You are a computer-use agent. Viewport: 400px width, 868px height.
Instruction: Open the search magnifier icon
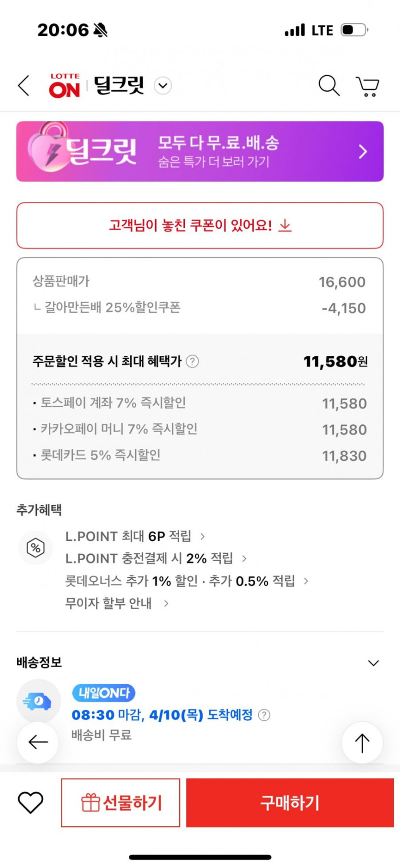click(329, 86)
